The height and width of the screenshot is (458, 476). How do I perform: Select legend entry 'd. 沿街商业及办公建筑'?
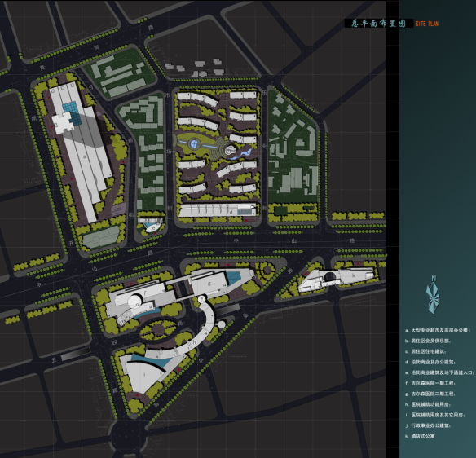point(430,362)
